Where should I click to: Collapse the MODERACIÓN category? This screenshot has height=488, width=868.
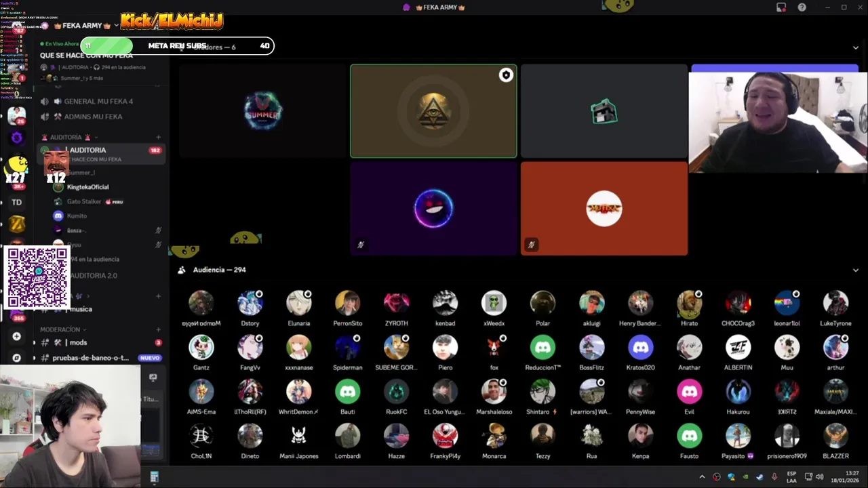pyautogui.click(x=64, y=329)
